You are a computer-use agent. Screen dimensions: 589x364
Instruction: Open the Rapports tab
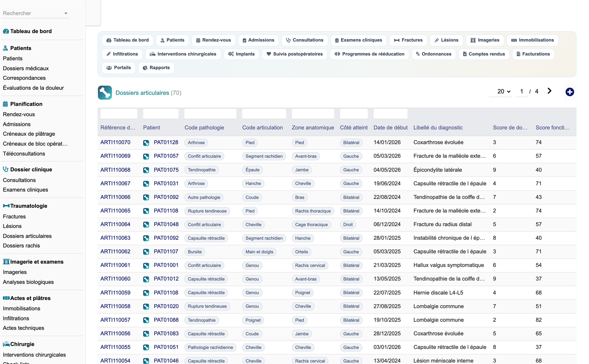coord(156,68)
